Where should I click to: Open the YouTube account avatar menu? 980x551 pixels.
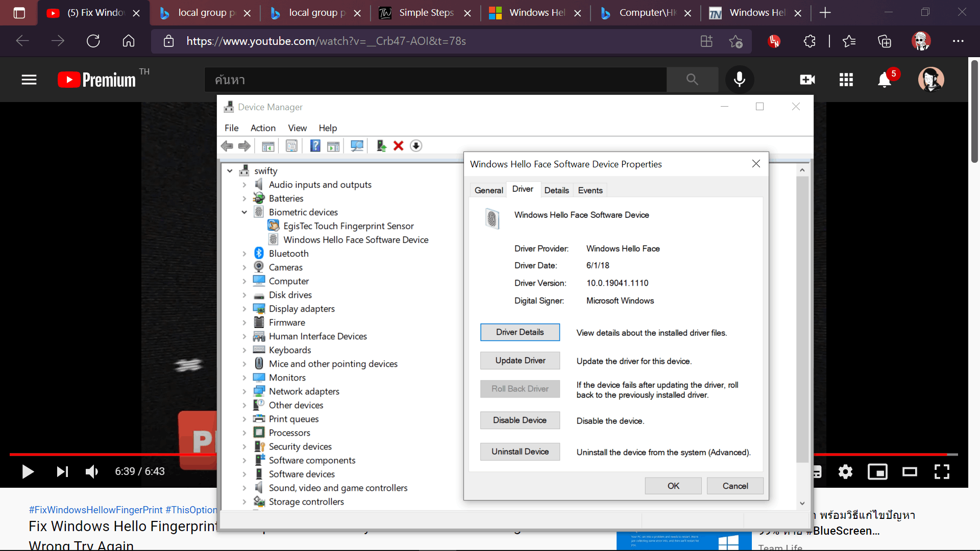point(931,79)
